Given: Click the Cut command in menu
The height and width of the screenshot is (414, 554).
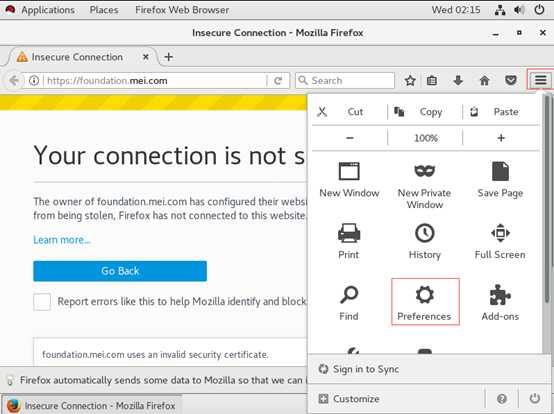Looking at the screenshot, I should tap(349, 112).
